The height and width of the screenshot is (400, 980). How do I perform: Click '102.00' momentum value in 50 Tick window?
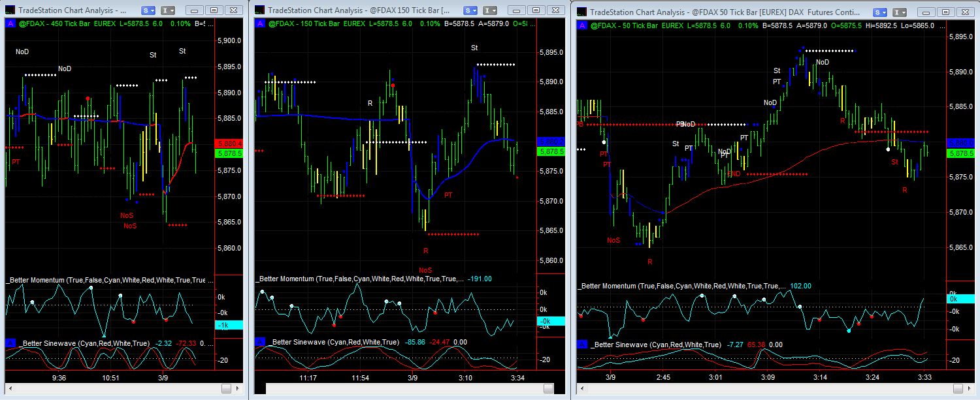tap(800, 286)
